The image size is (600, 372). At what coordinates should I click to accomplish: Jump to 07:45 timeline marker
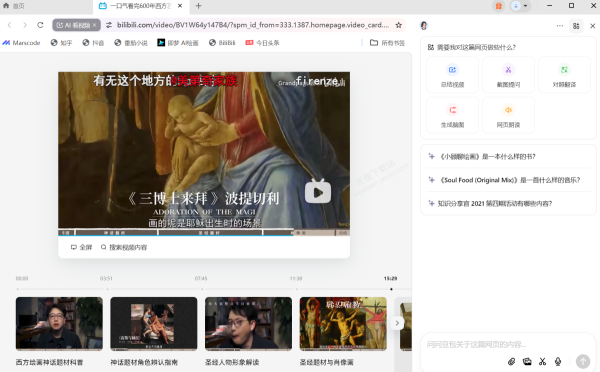tap(201, 278)
